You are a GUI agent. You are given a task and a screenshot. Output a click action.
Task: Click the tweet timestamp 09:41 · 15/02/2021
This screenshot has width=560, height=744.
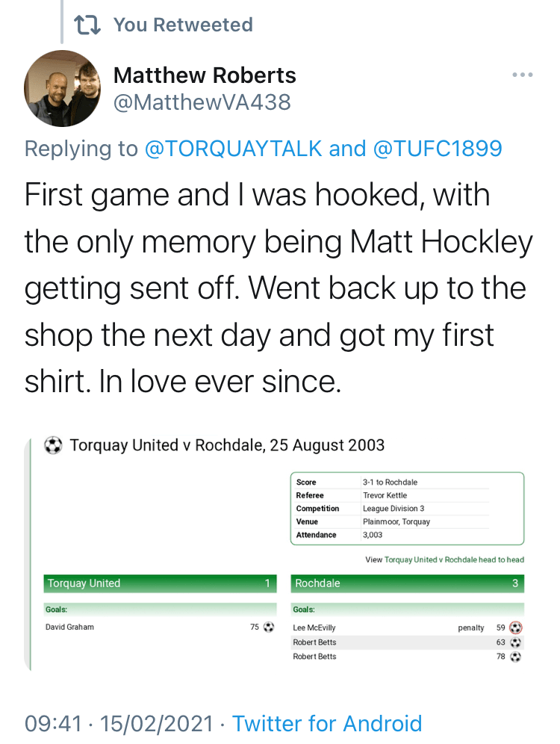122,723
